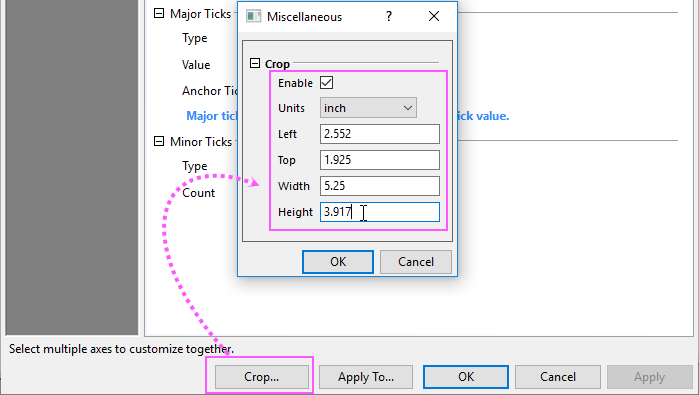The height and width of the screenshot is (395, 699).
Task: Uncheck the Enable crop checkbox
Action: [x=326, y=83]
